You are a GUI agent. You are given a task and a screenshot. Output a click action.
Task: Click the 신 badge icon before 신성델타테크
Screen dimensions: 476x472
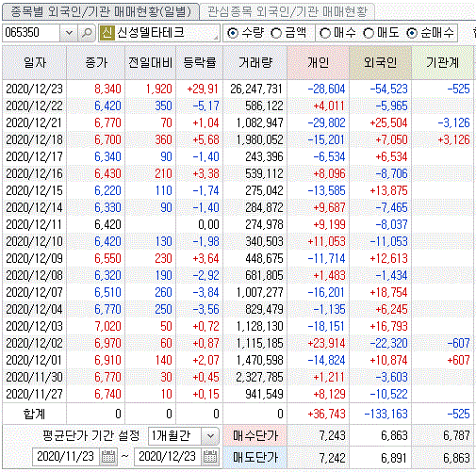tap(107, 33)
